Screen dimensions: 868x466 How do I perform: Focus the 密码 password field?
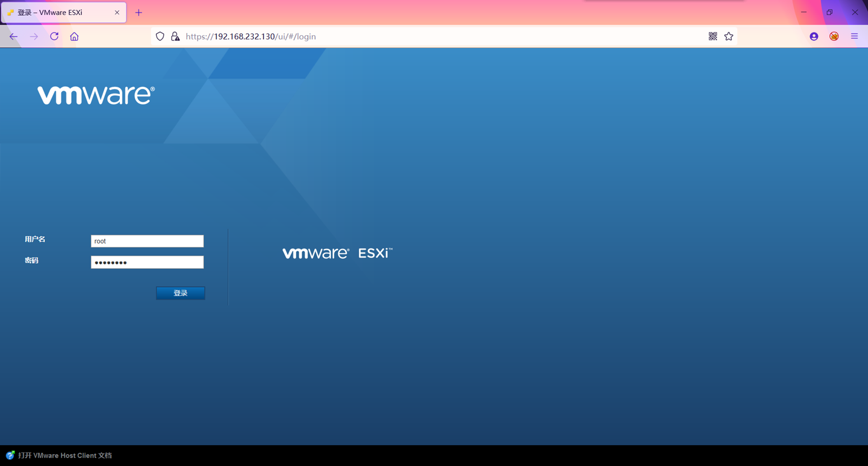(x=147, y=262)
